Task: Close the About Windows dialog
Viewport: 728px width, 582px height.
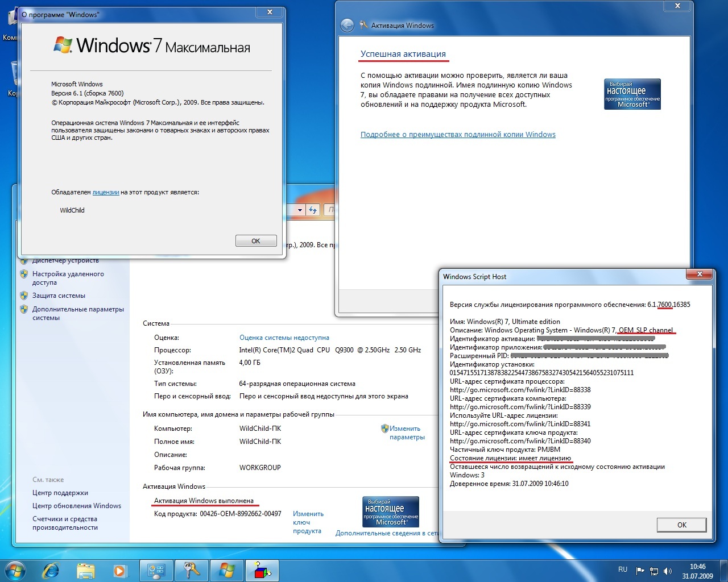Action: coord(270,12)
